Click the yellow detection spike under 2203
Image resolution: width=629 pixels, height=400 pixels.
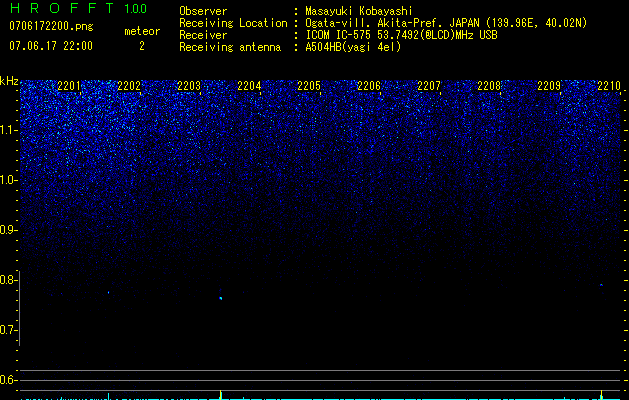coord(221,395)
